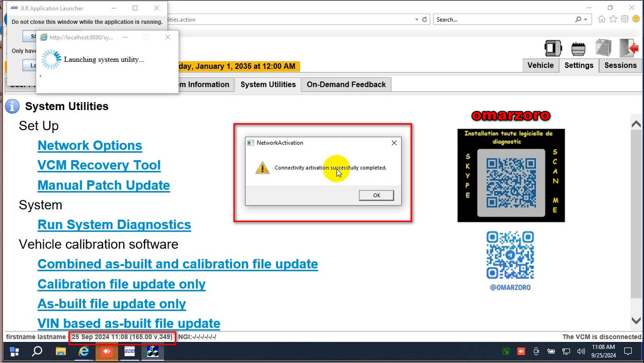The height and width of the screenshot is (363, 644).
Task: Click the vehicle battery icon in header
Action: click(603, 48)
